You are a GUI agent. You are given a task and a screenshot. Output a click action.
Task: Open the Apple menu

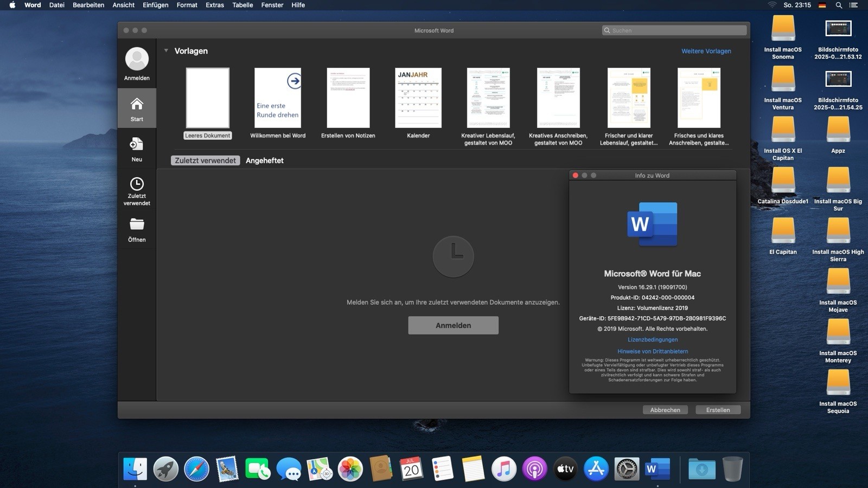pos(12,5)
